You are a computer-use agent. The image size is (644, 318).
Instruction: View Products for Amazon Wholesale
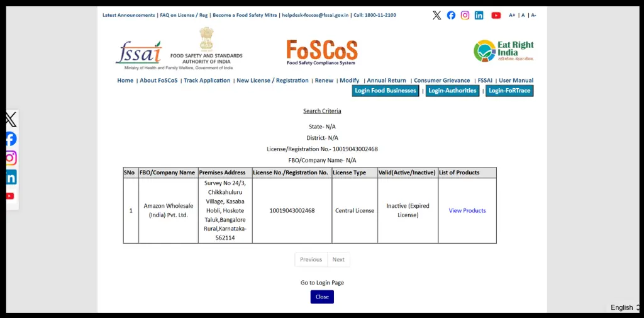pyautogui.click(x=467, y=210)
